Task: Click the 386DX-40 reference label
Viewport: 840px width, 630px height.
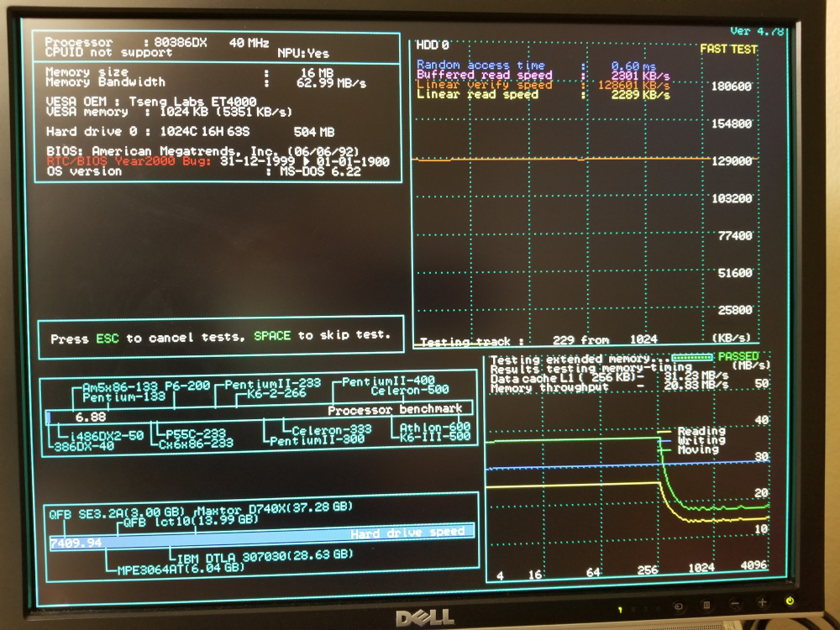Action: [84, 446]
